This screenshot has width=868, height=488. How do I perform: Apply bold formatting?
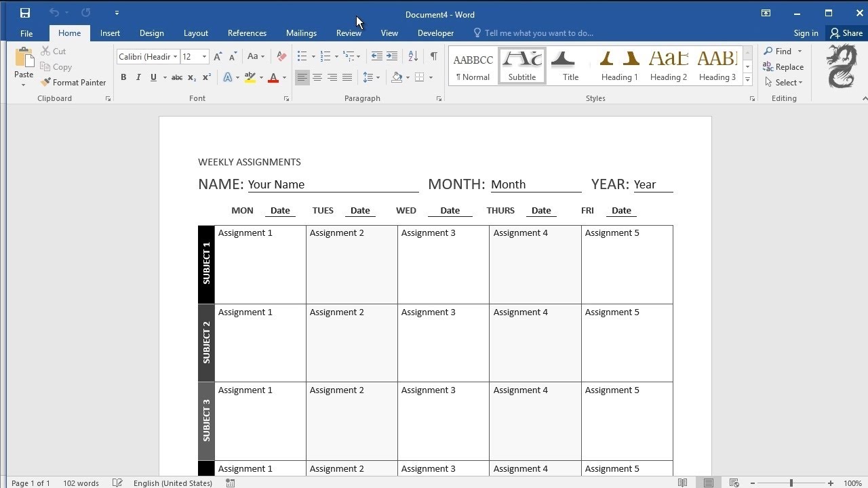pos(123,77)
